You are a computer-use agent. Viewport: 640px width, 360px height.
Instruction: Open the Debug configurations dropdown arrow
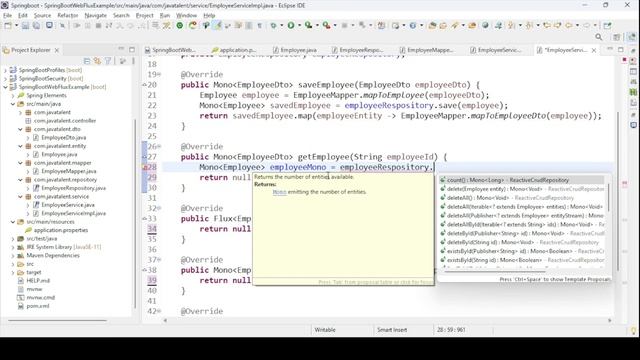(282, 25)
